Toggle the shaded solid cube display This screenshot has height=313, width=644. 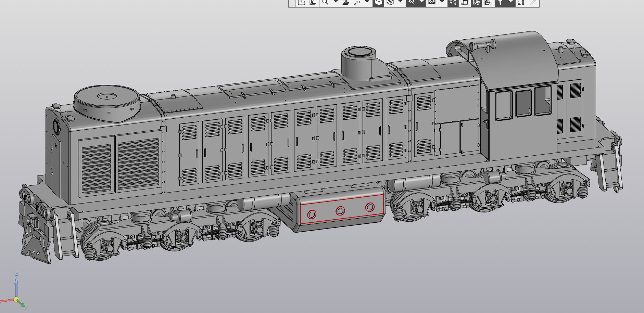(x=378, y=2)
